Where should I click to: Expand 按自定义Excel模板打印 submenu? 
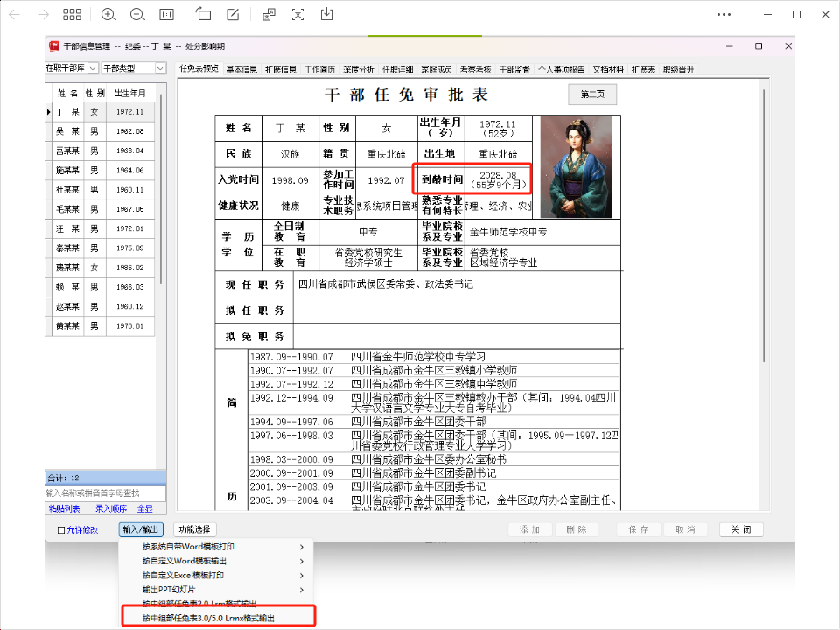coord(216,576)
